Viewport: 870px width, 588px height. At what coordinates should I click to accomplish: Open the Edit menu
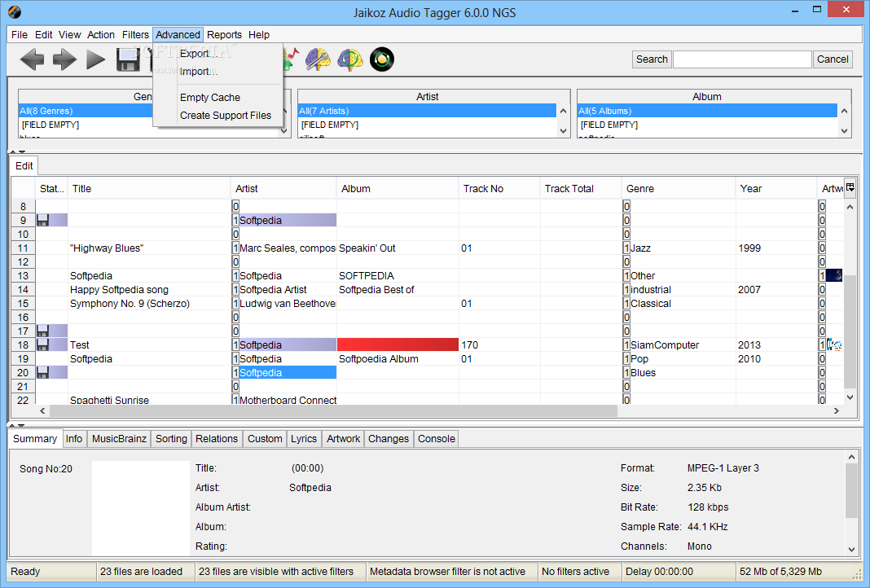click(x=43, y=35)
